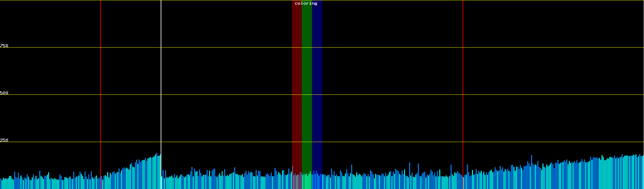
Task: Click the 50% axis label
Action: click(4, 93)
